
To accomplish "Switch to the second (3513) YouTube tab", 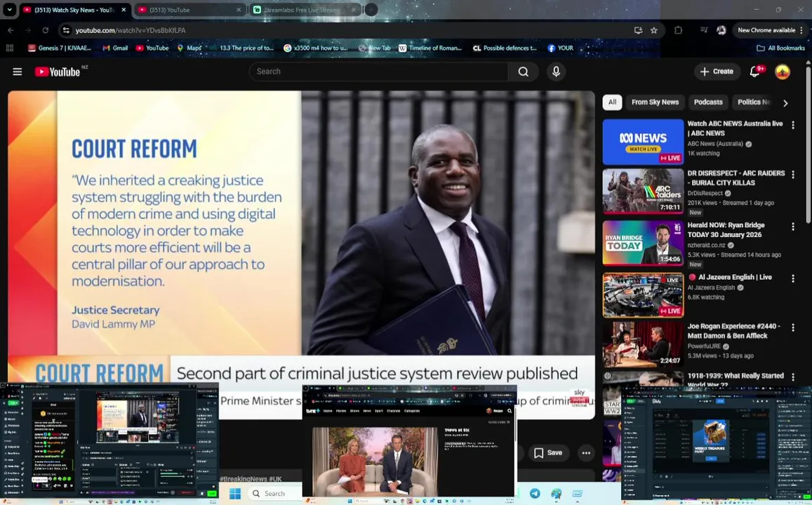I will pos(189,10).
